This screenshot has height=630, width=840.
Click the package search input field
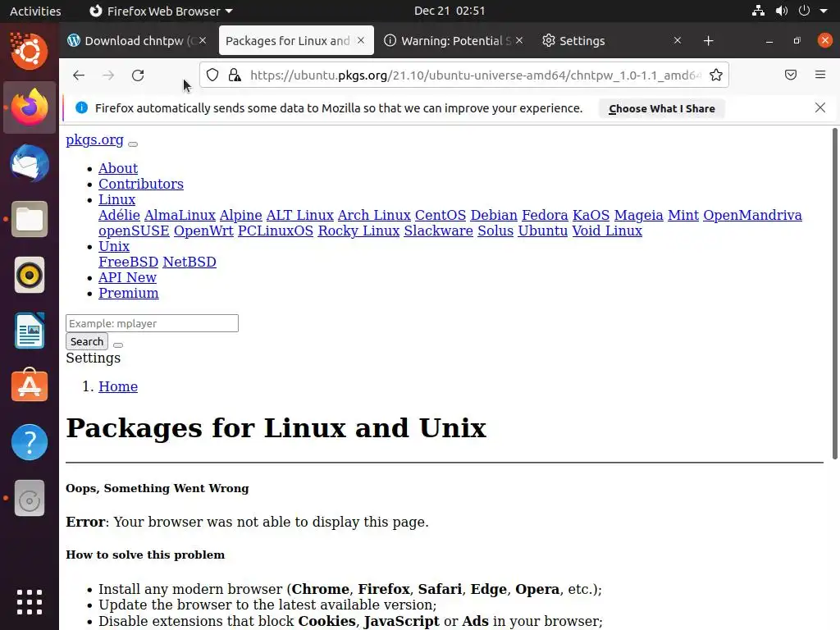click(x=152, y=323)
